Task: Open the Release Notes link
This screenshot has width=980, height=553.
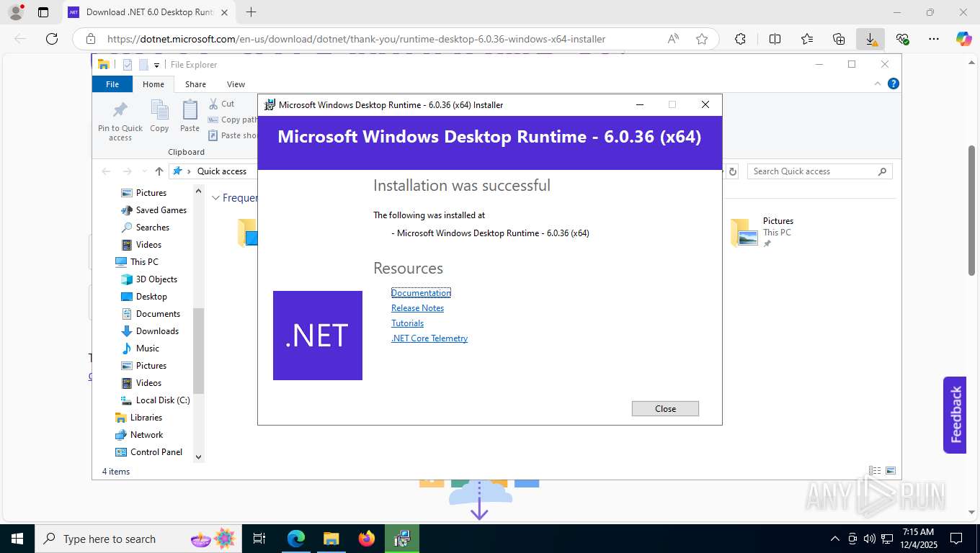Action: pyautogui.click(x=417, y=307)
